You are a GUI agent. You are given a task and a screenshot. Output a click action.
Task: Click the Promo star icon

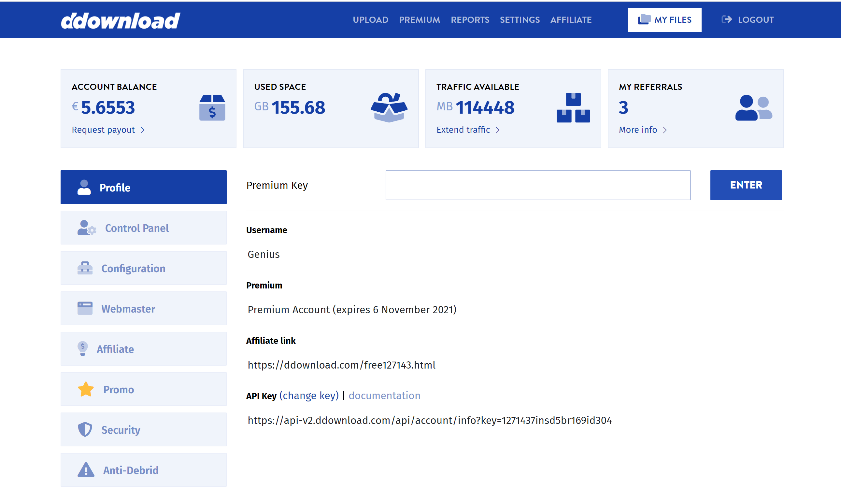pos(86,389)
